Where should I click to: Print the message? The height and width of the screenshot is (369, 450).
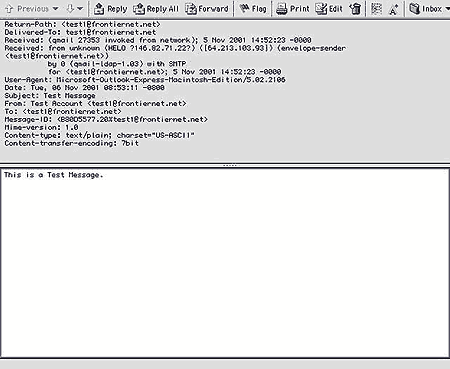pos(293,9)
